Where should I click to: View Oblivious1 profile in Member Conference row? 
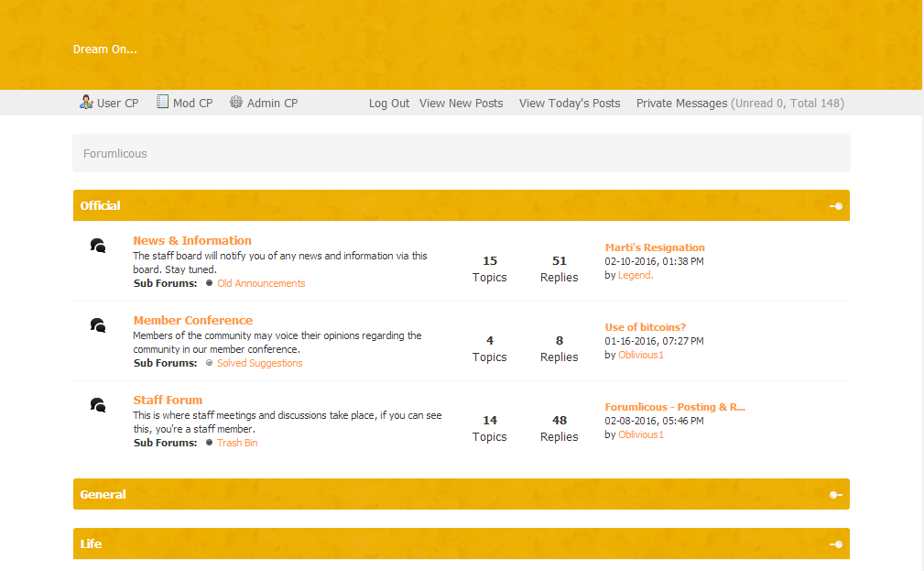click(640, 355)
